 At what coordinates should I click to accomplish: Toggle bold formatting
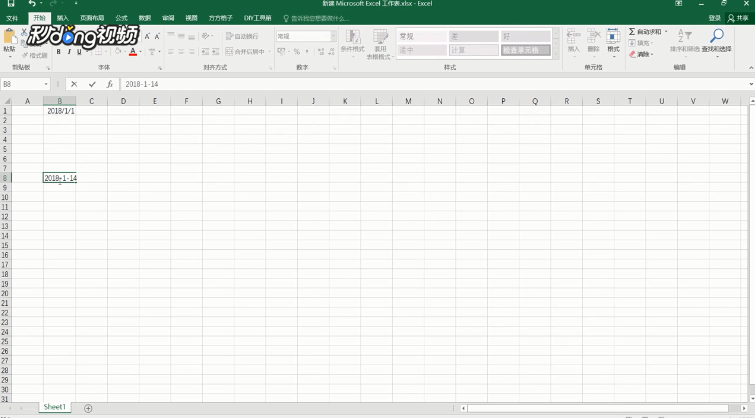pyautogui.click(x=58, y=52)
